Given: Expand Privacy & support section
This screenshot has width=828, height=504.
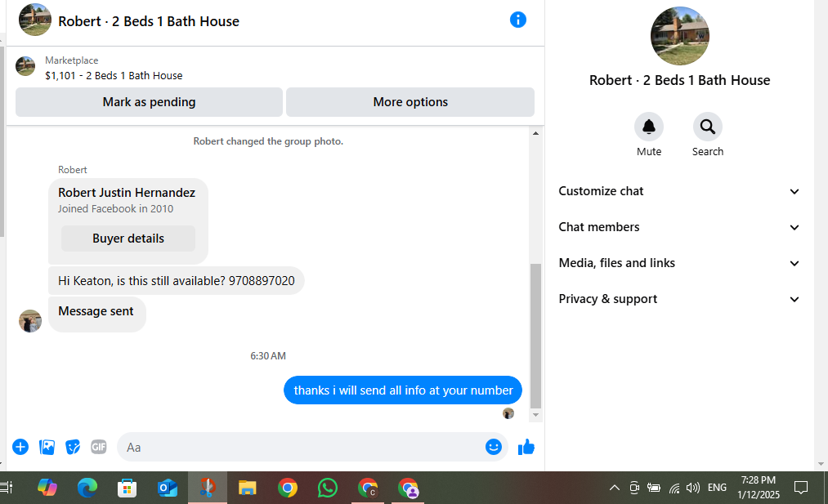Looking at the screenshot, I should coord(679,299).
